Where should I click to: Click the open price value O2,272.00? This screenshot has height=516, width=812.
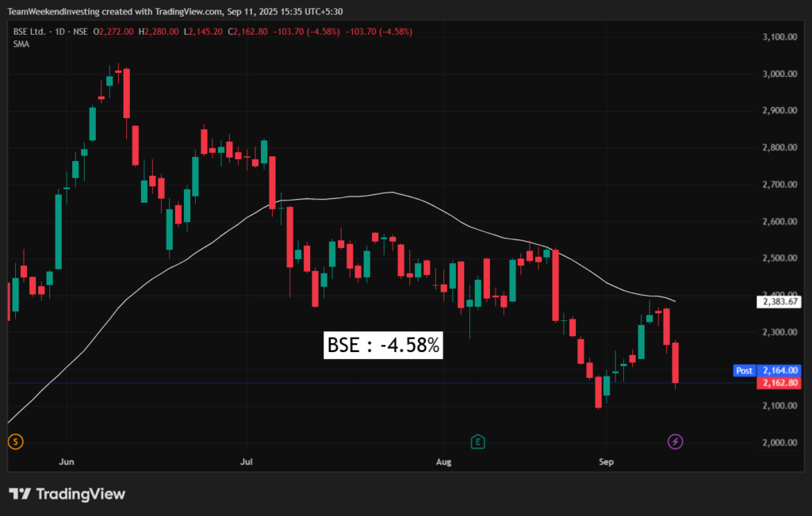(113, 32)
